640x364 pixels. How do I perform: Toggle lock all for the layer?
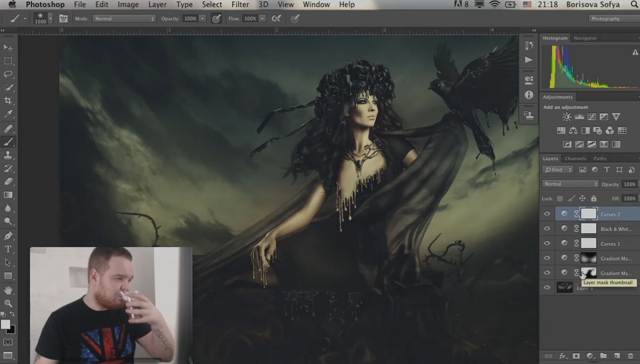click(594, 198)
